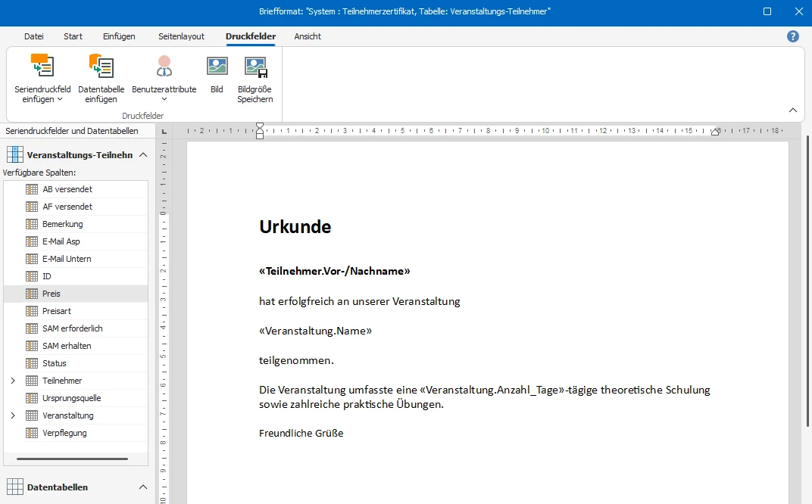This screenshot has width=812, height=504.
Task: Click the column icon beside ID
Action: click(x=32, y=276)
